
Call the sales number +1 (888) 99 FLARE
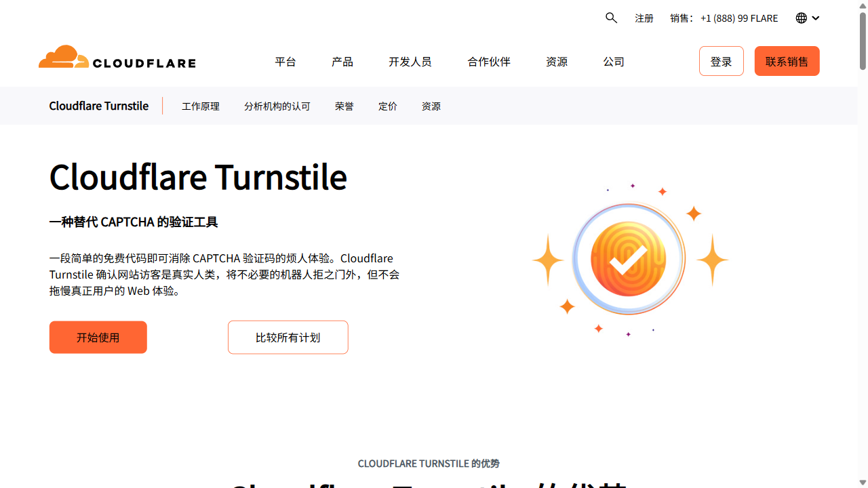[x=739, y=18]
